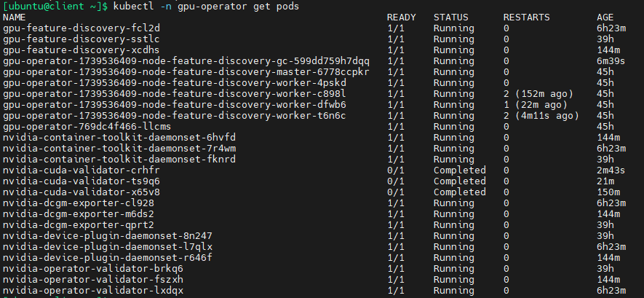Select node-feature-discovery-worker-dfwb6 pod name

175,105
